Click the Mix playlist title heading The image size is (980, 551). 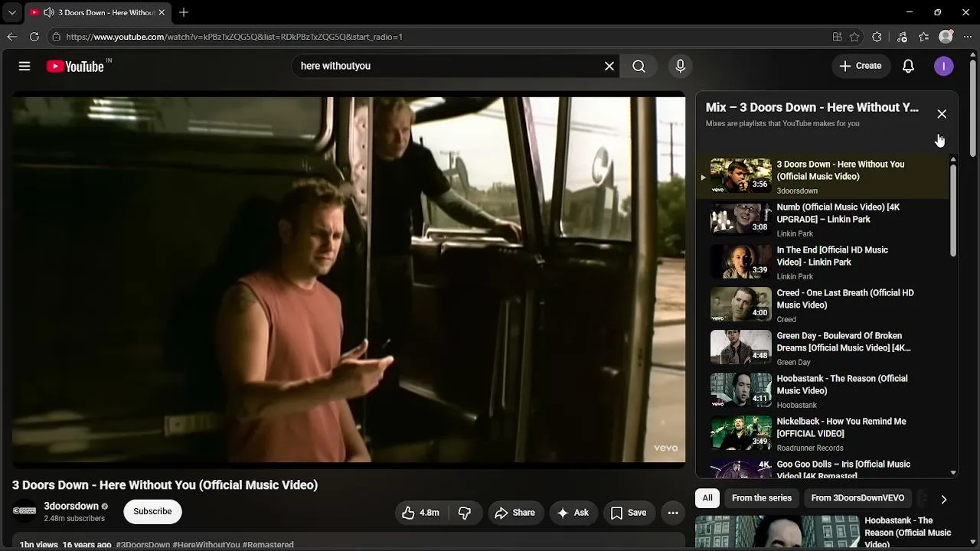pyautogui.click(x=812, y=107)
